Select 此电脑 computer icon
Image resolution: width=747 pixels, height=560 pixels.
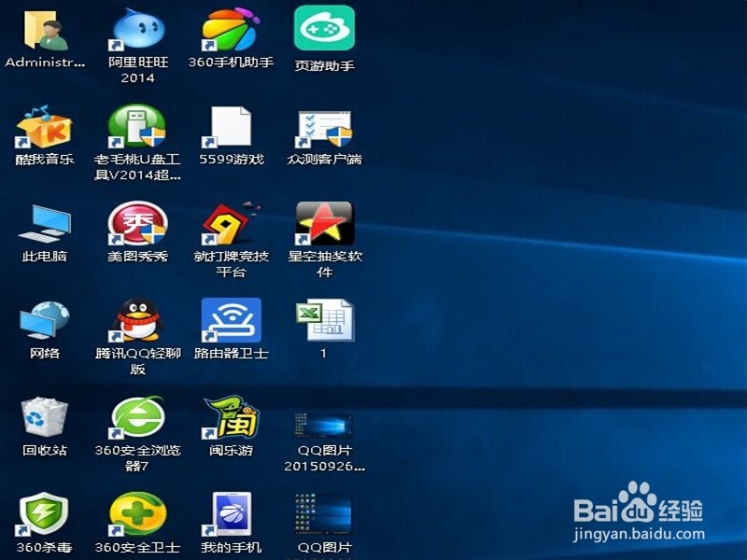[45, 224]
